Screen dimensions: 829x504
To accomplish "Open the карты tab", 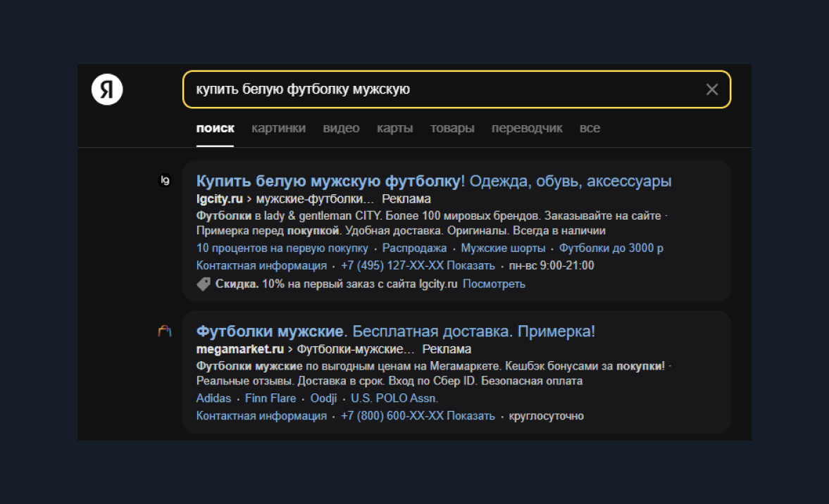I will point(395,128).
